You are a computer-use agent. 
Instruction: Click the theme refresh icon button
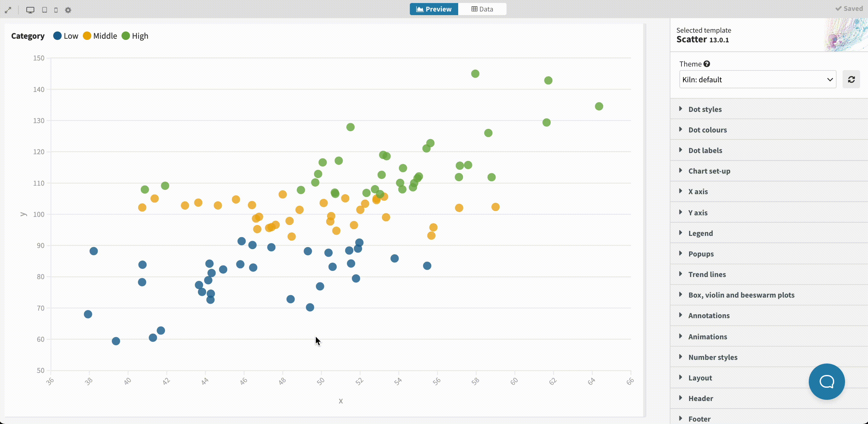coord(851,80)
